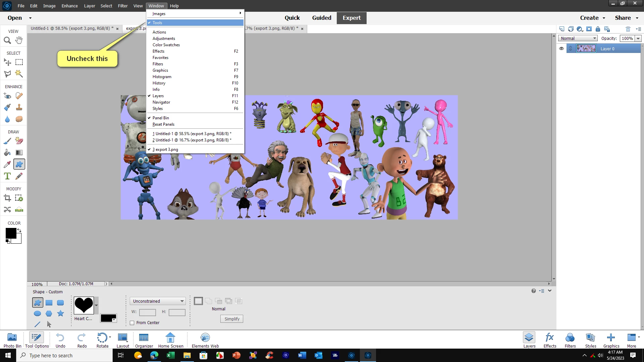This screenshot has height=362, width=644.
Task: Click the Rotate icon in the bottom bar
Action: [102, 338]
